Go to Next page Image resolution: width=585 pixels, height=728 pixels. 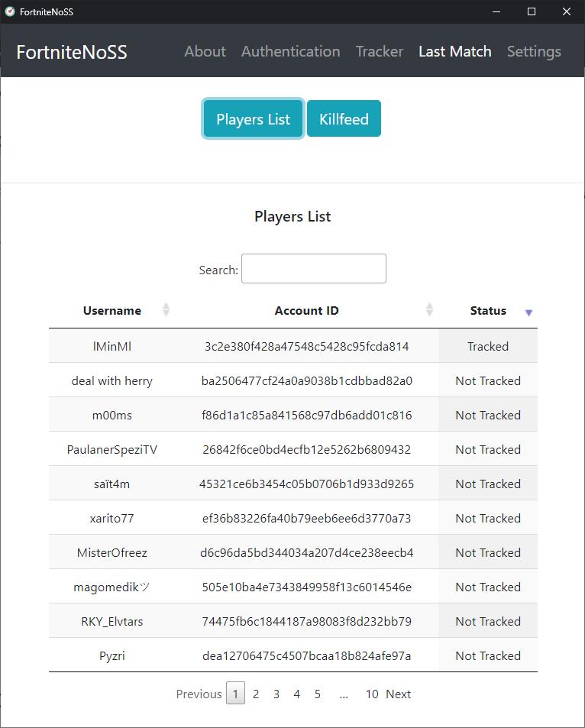(399, 694)
